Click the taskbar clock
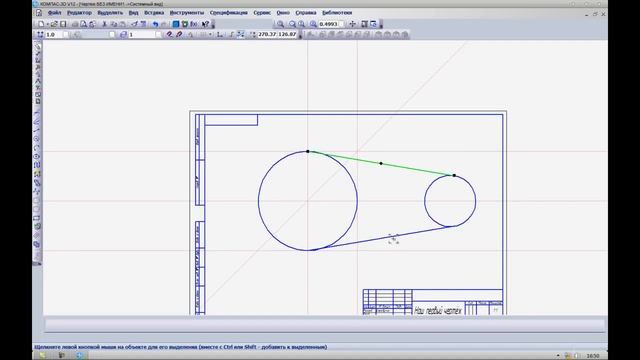This screenshot has height=360, width=640. click(593, 356)
